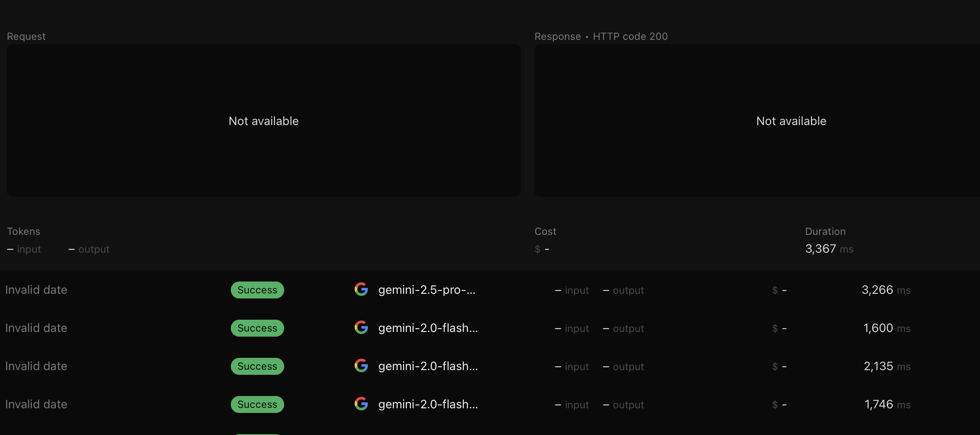Click the Success badge in the 2,135 ms row
The image size is (980, 435).
tap(257, 366)
